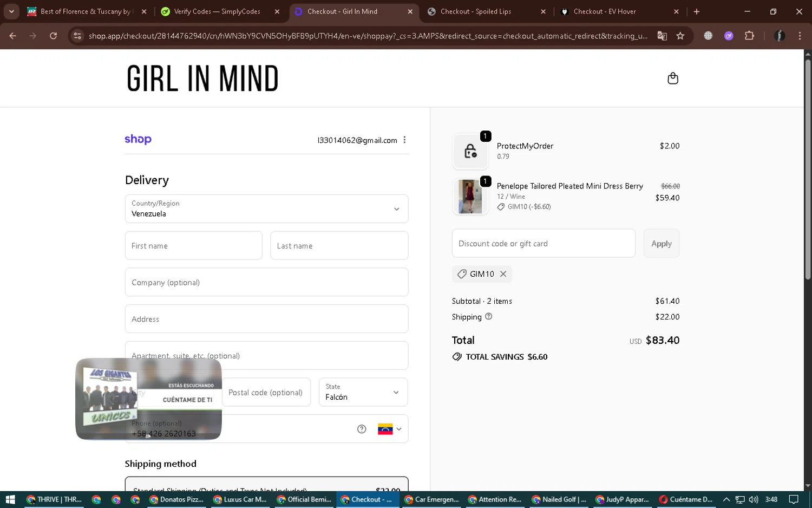Click the Cuéntame De Ti media popup
The width and height of the screenshot is (812, 508).
pos(148,399)
